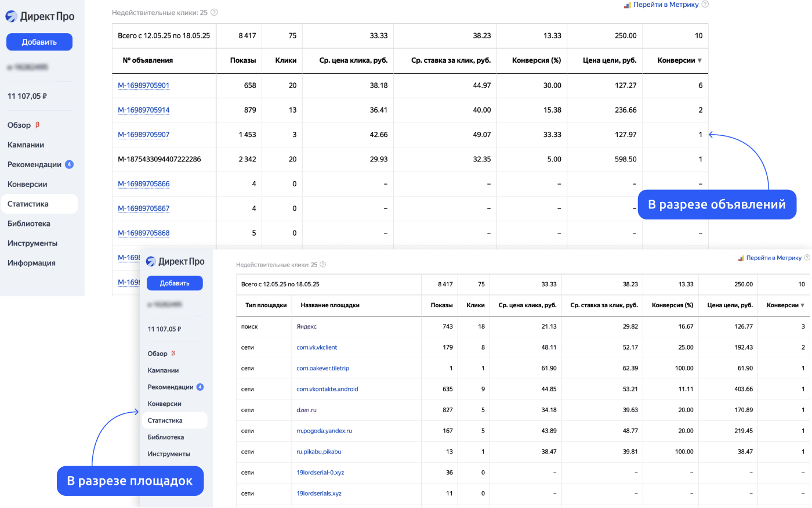This screenshot has width=812, height=508.
Task: Open Кампании in the ads view sidebar
Action: pos(26,145)
